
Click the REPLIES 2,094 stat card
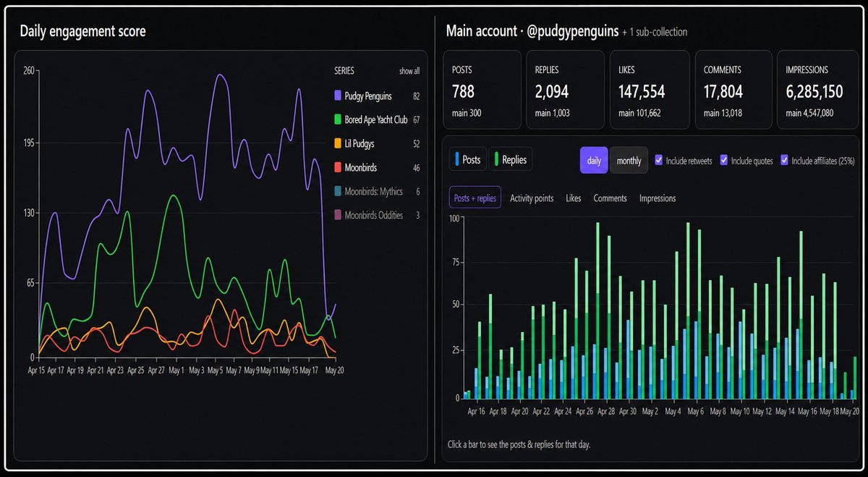point(565,90)
